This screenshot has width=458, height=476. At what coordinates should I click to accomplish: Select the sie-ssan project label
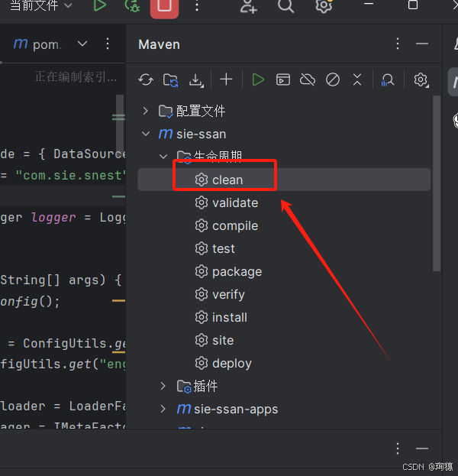201,134
